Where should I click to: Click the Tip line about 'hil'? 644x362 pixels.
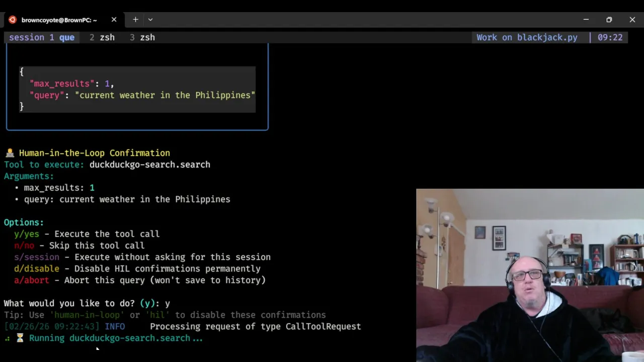coord(165,315)
